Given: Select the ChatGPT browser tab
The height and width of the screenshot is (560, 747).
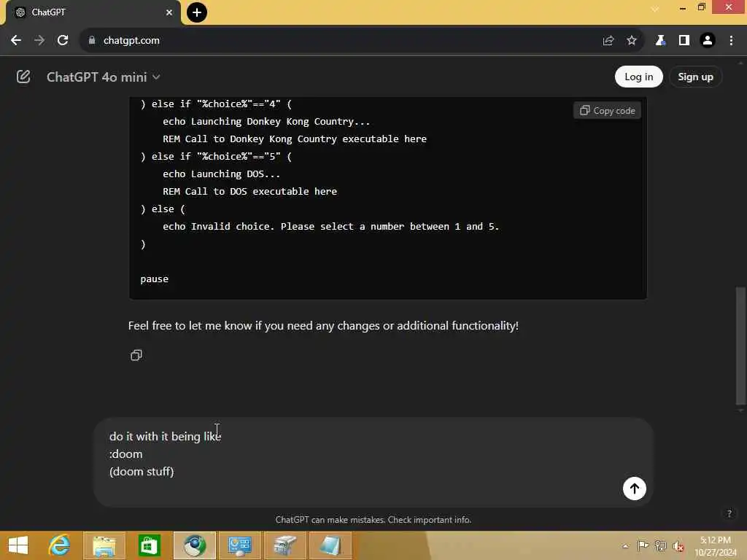Looking at the screenshot, I should click(93, 12).
